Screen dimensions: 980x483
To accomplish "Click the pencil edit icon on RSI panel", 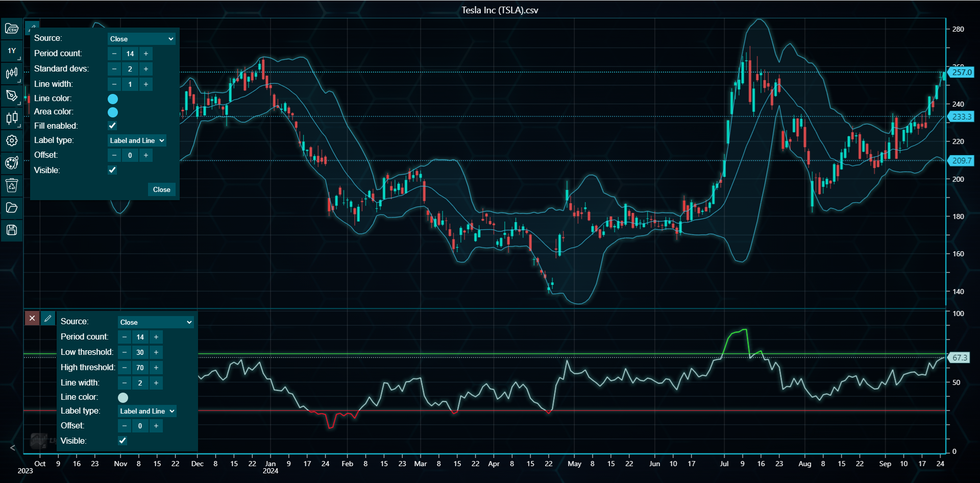I will point(48,318).
